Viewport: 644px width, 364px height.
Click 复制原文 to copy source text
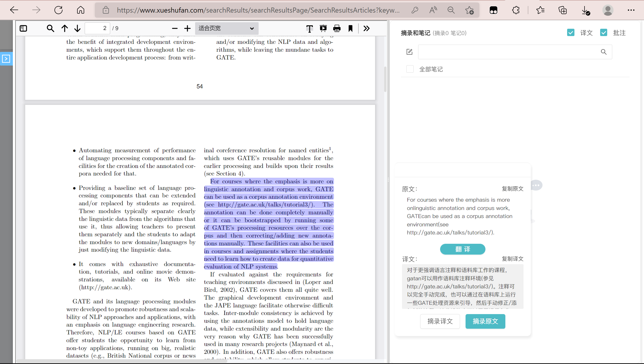(x=512, y=189)
